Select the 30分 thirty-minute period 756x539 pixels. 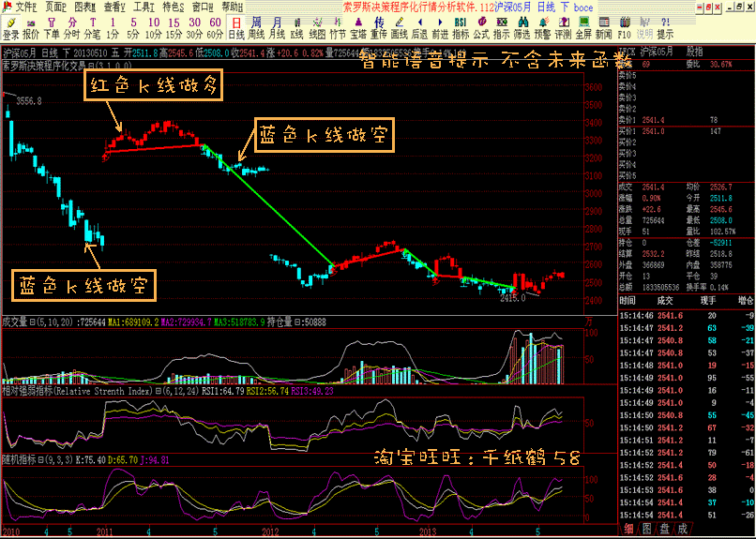pyautogui.click(x=194, y=28)
